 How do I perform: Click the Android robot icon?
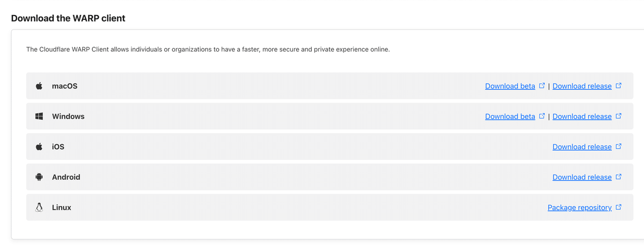point(39,177)
